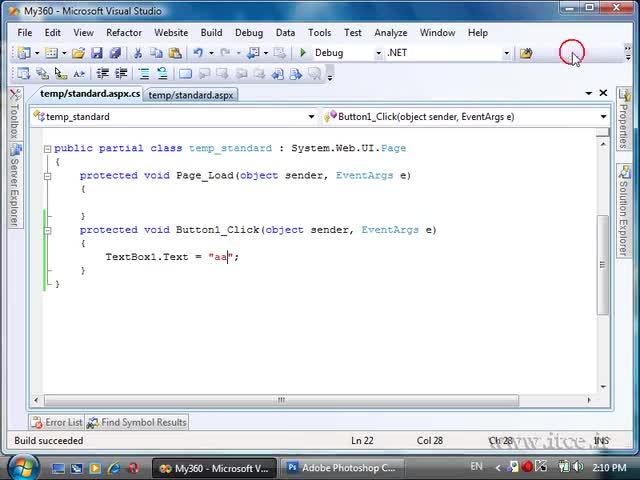Click the Display Word Completion icon
The width and height of the screenshot is (640, 480).
pos(79,74)
